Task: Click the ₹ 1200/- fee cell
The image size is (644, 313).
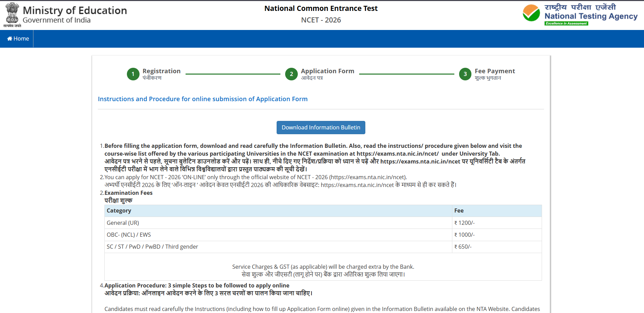Action: point(464,223)
